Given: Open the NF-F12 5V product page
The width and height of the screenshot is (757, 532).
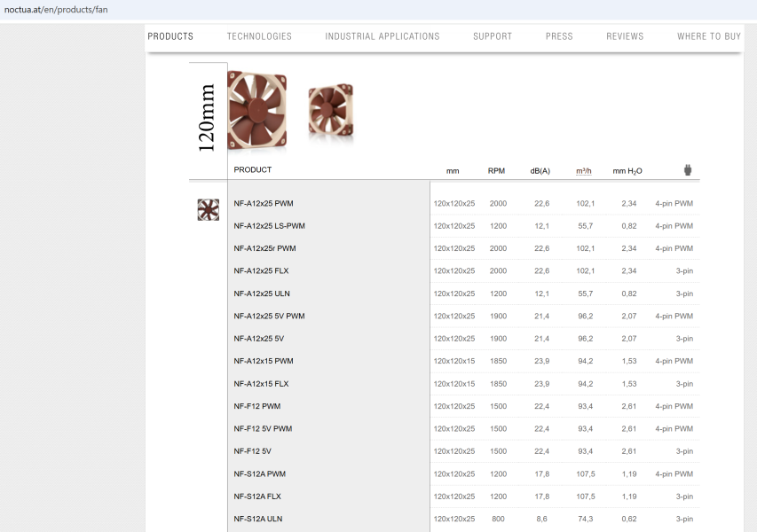Looking at the screenshot, I should (x=253, y=451).
